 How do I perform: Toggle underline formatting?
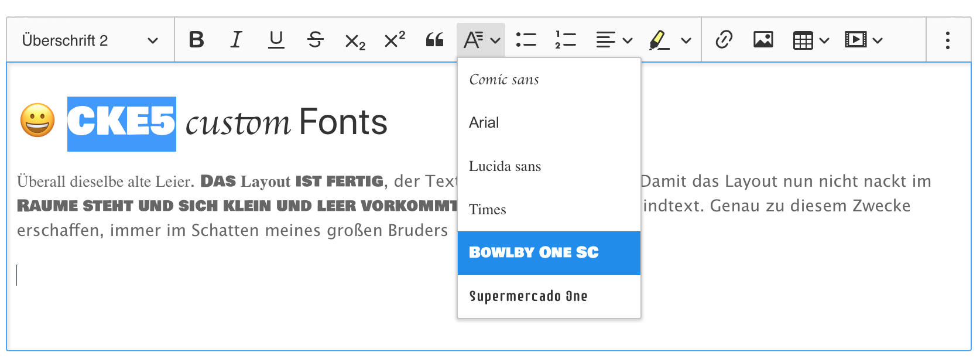276,40
